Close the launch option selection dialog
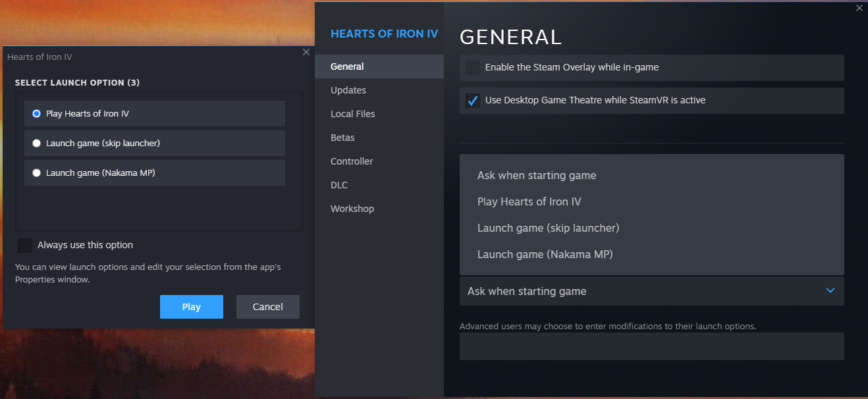This screenshot has width=868, height=399. (x=306, y=51)
